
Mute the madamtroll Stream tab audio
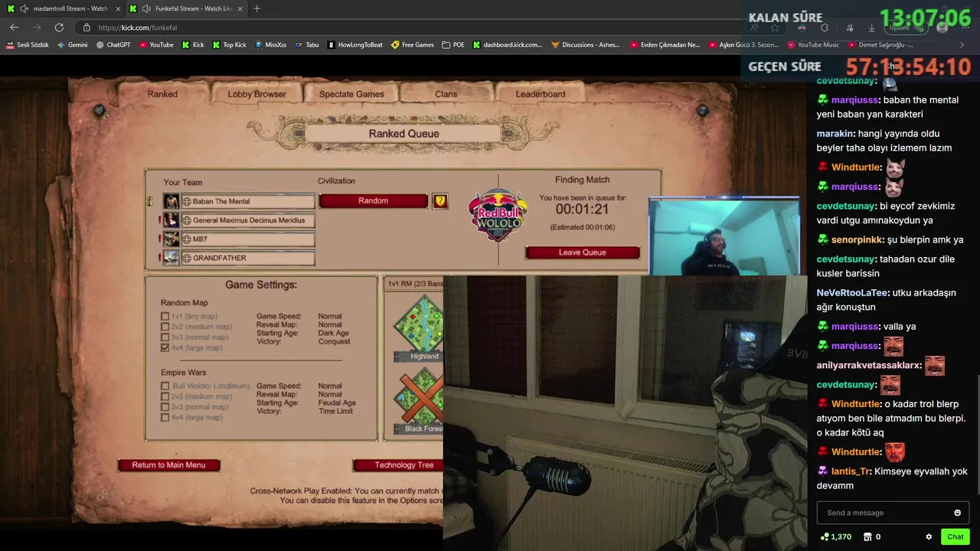pos(24,8)
